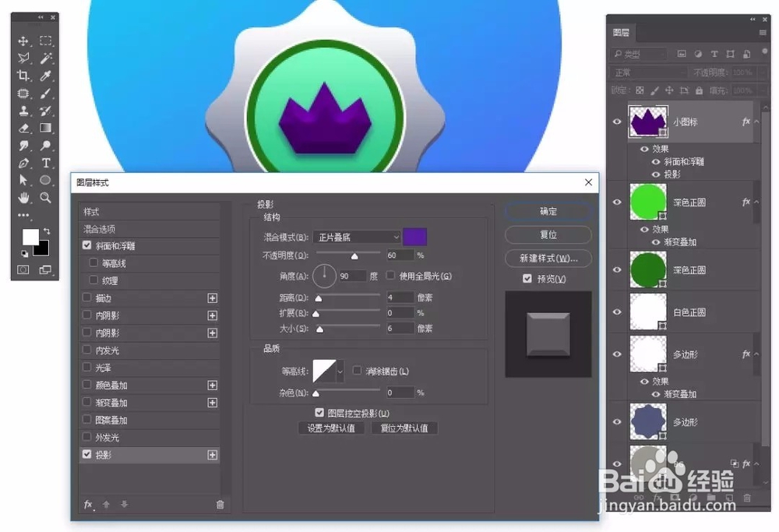The height and width of the screenshot is (532, 779).
Task: Select the Eyedropper tool
Action: point(44,76)
